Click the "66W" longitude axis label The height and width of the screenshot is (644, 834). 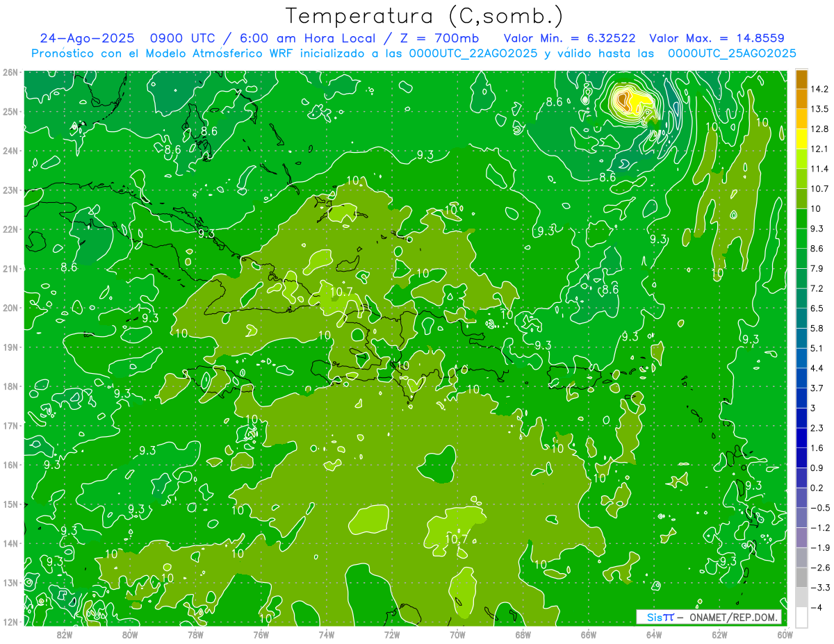589,634
